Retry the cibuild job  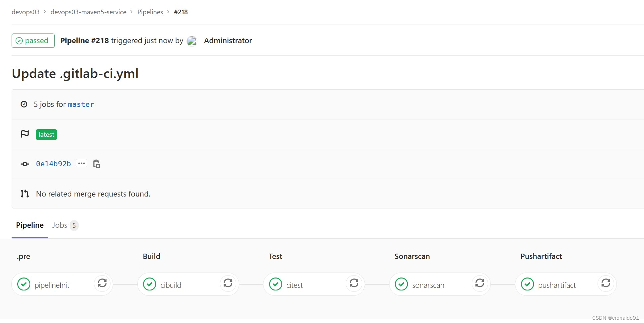click(x=228, y=284)
